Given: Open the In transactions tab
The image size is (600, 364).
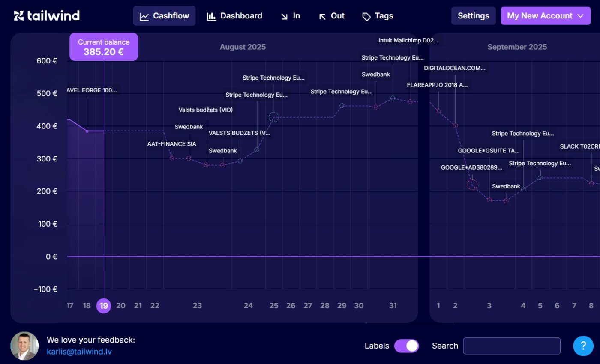Looking at the screenshot, I should coord(290,16).
